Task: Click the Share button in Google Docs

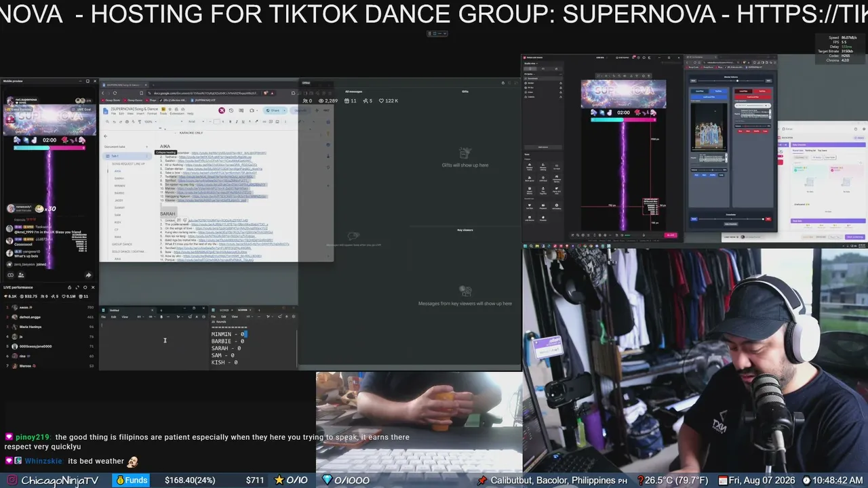Action: click(x=273, y=110)
